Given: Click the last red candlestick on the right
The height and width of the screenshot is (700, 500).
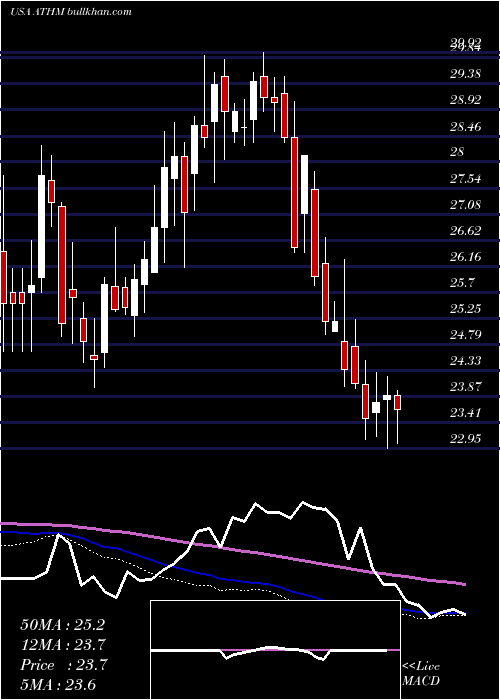Looking at the screenshot, I should coord(397,402).
